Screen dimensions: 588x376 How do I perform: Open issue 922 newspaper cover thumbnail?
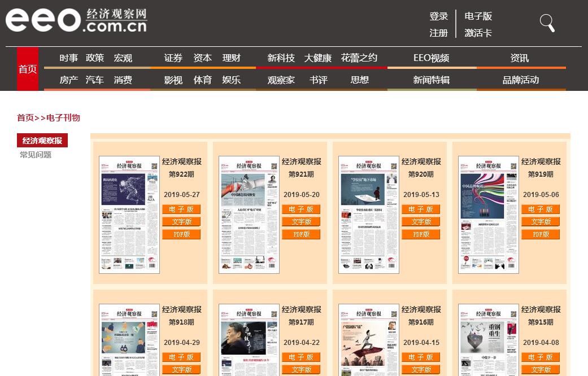point(129,215)
